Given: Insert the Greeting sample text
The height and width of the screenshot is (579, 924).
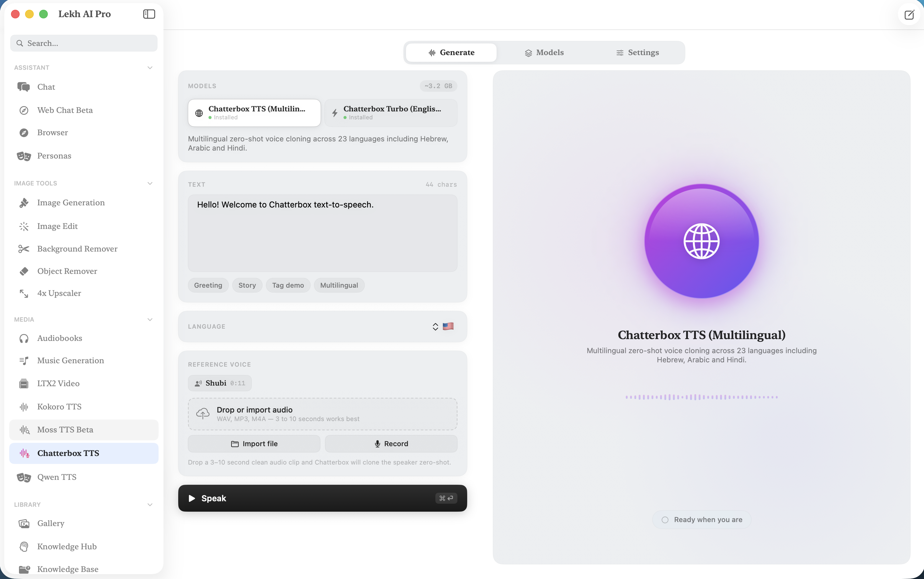Looking at the screenshot, I should (x=208, y=285).
